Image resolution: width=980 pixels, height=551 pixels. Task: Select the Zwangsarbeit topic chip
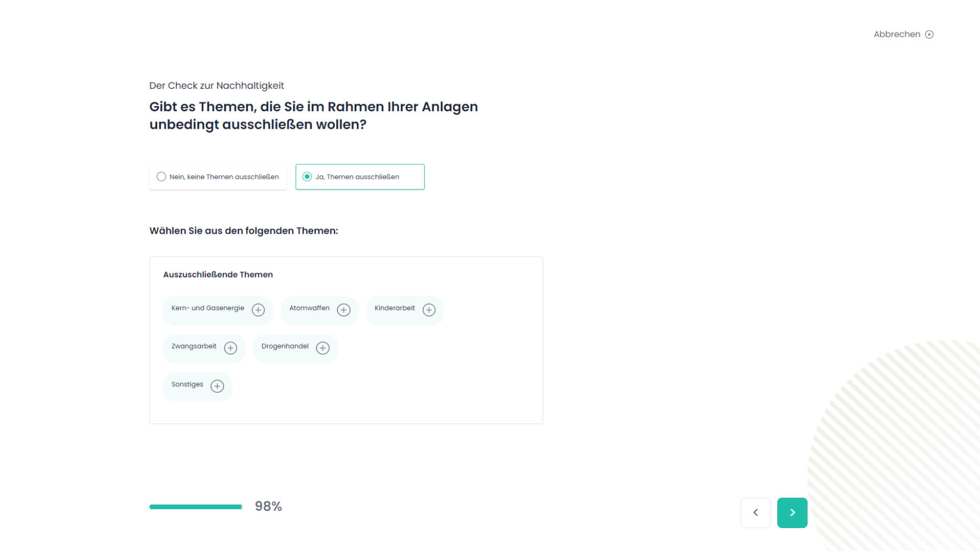click(x=194, y=346)
